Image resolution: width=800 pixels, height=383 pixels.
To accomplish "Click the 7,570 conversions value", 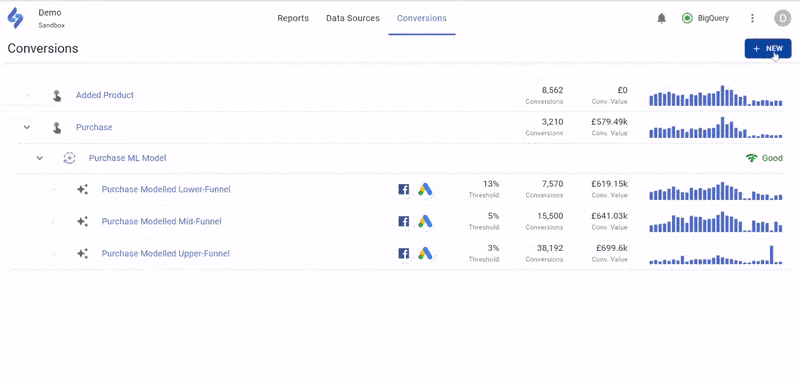I will (553, 184).
